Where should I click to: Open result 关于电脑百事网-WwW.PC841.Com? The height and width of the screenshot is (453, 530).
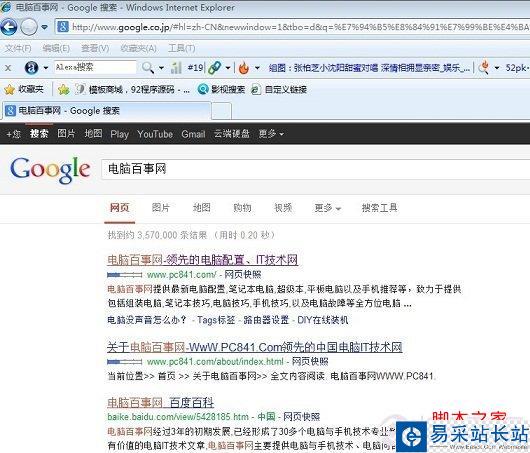point(255,347)
